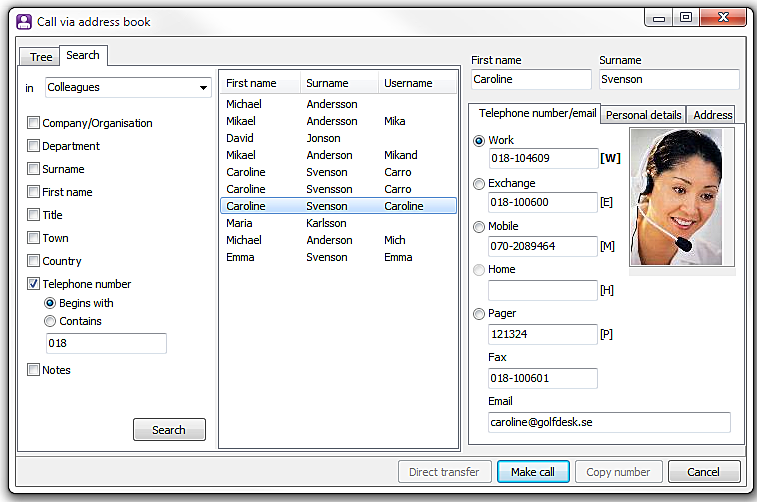Select the highlighted Caroline Svenson Caroline row

pyautogui.click(x=338, y=206)
